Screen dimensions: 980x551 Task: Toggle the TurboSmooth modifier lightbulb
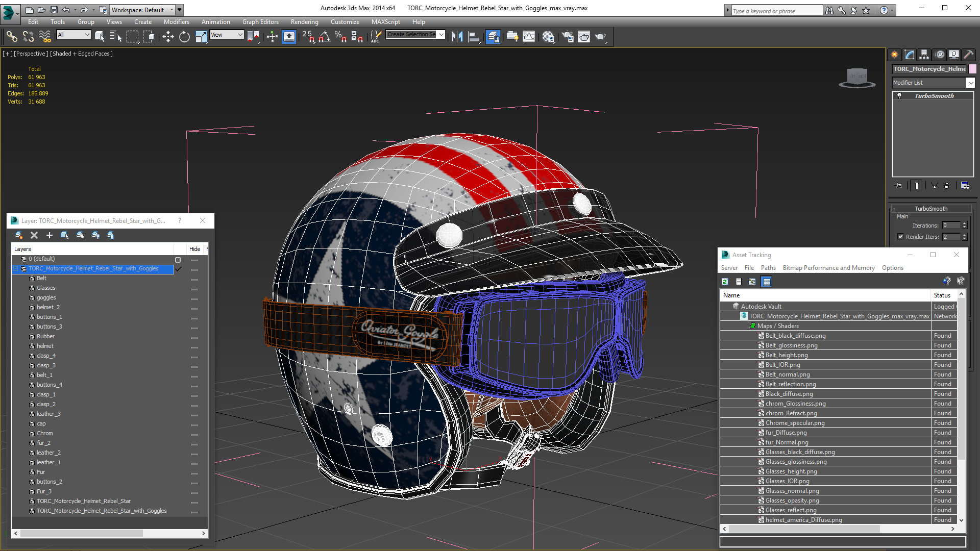tap(899, 96)
